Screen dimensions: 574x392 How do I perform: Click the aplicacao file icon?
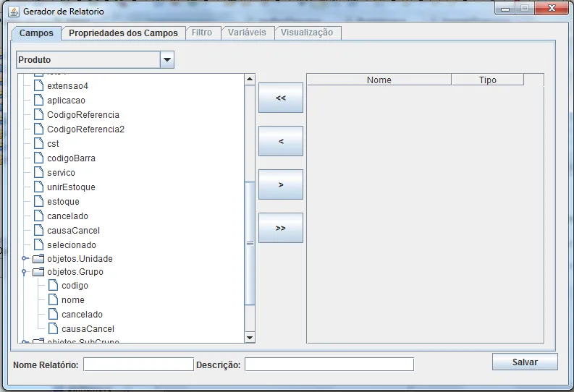[38, 100]
